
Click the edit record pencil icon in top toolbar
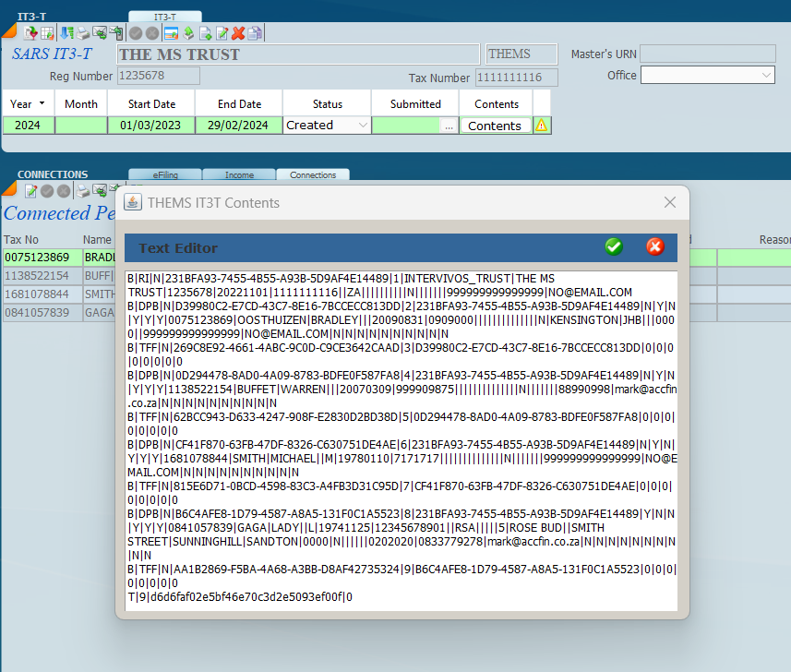tap(222, 33)
